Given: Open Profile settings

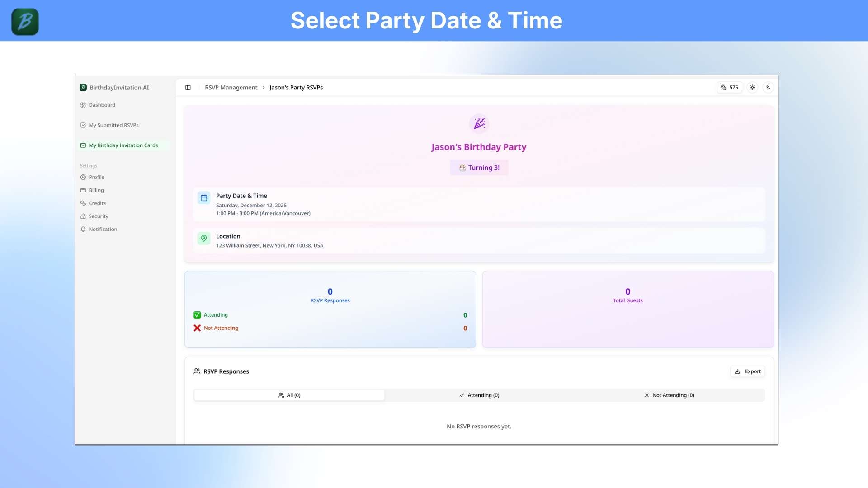Looking at the screenshot, I should point(96,177).
